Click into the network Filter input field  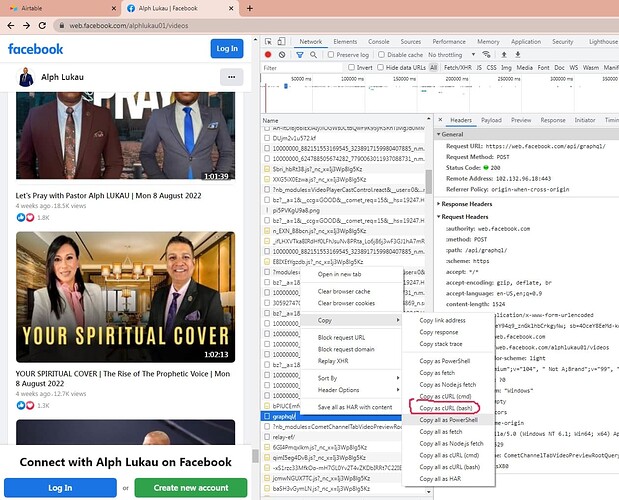pos(302,67)
